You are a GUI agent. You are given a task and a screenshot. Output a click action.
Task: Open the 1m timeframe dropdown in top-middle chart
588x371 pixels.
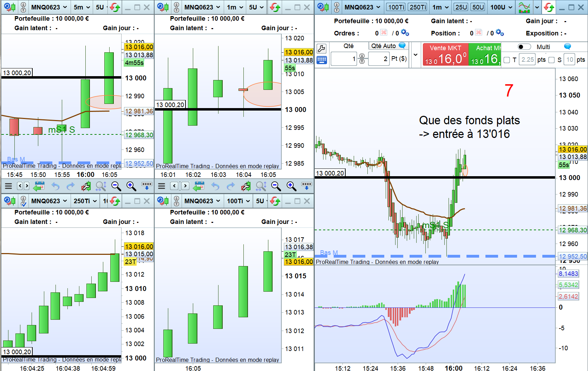click(235, 7)
